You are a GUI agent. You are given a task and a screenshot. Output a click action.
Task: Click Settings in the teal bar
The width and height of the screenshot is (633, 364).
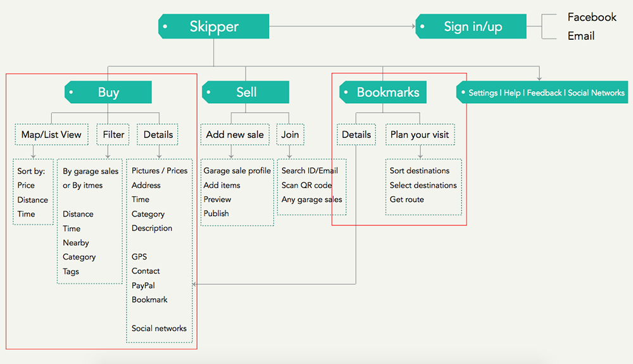(482, 93)
